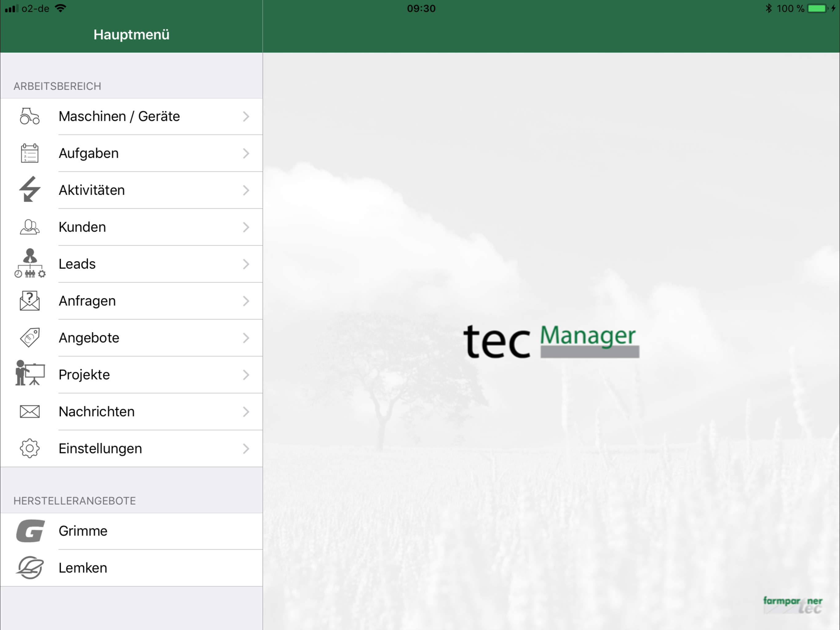Click the people icon for Kunden
The image size is (840, 630).
30,227
